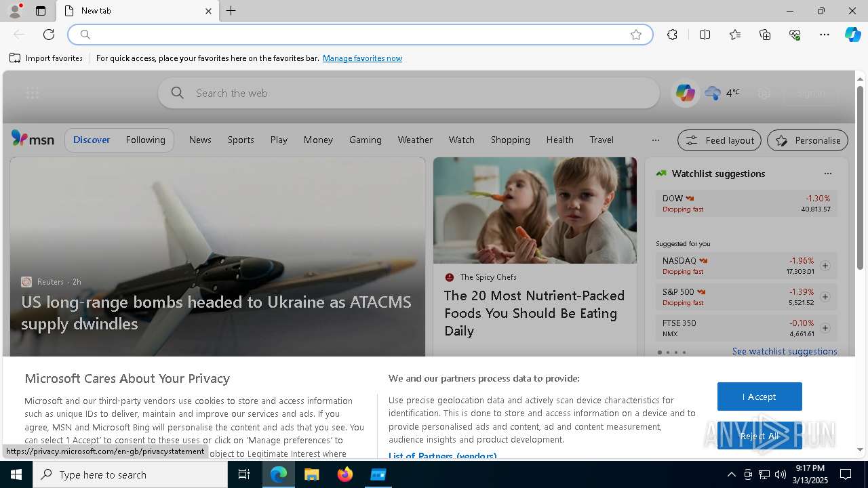The image size is (868, 488).
Task: Open page settings gear icon
Action: pos(764,94)
